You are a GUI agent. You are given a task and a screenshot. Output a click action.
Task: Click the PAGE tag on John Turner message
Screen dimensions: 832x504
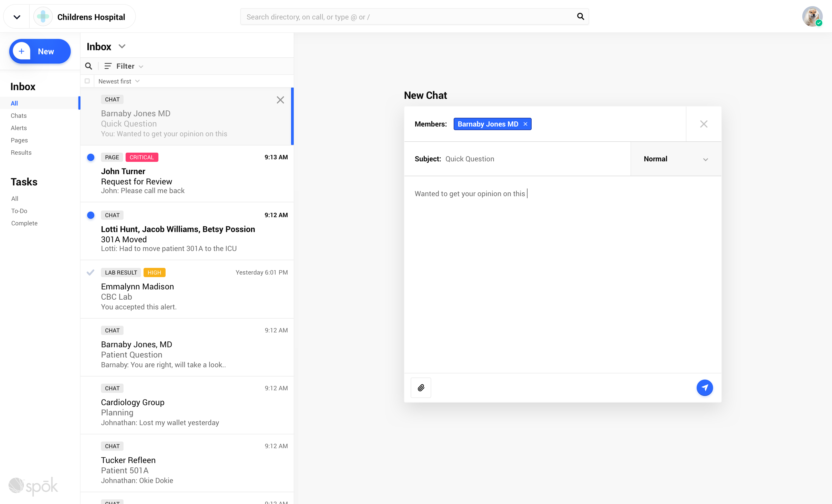pos(112,157)
